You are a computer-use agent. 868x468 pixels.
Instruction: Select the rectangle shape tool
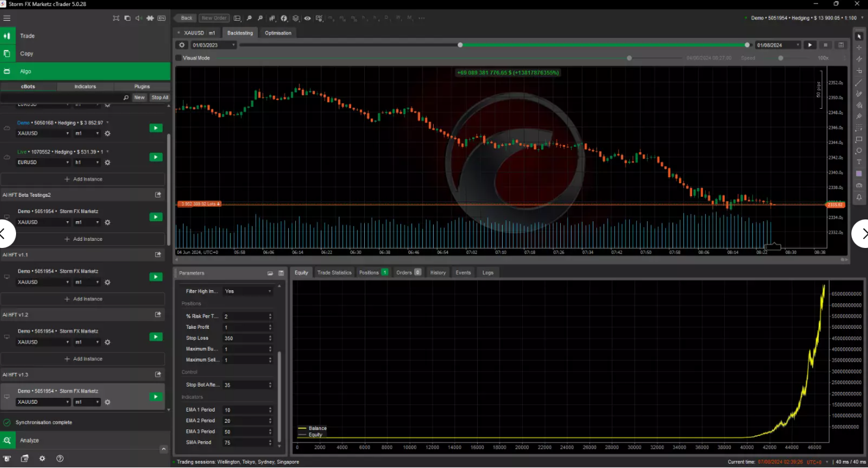858,139
